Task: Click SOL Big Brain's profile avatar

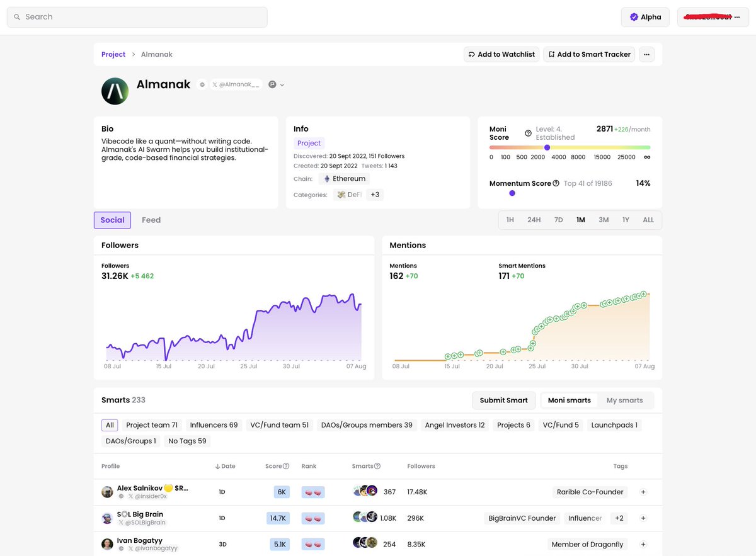Action: point(108,518)
